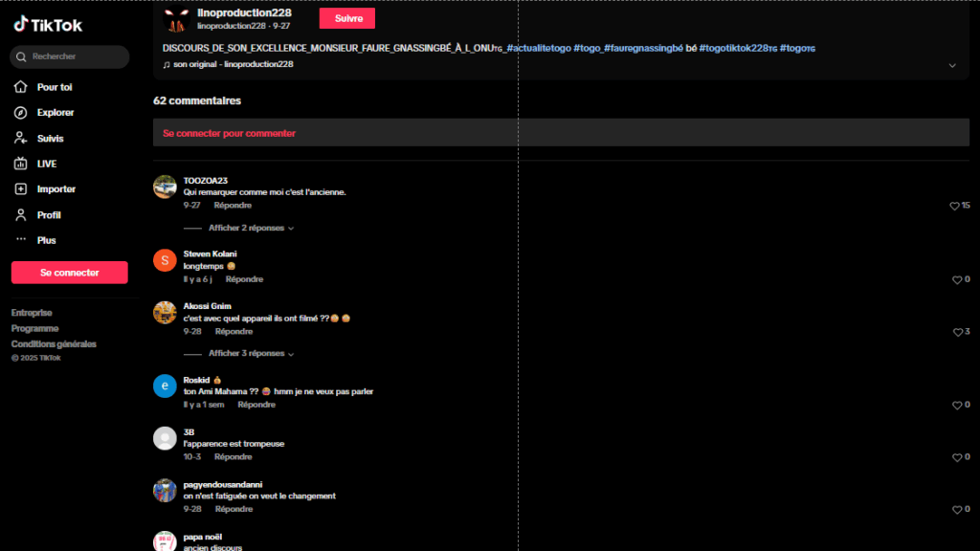The image size is (980, 551).
Task: Like Akossi Gnim's comment heart
Action: [958, 332]
